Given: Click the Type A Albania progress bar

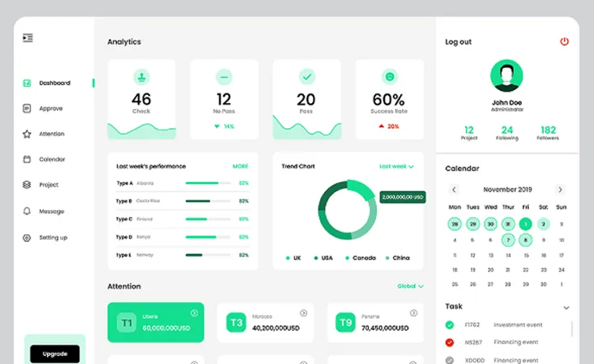Looking at the screenshot, I should (209, 183).
